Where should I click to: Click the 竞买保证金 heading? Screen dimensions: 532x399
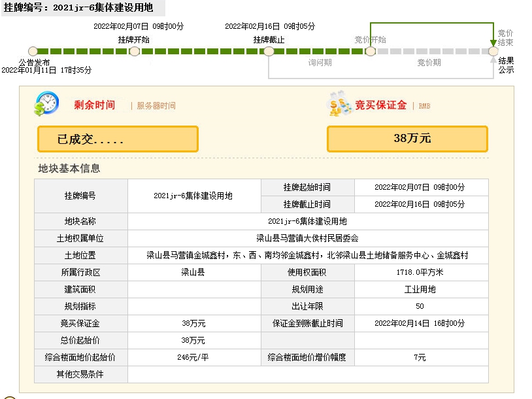[380, 105]
